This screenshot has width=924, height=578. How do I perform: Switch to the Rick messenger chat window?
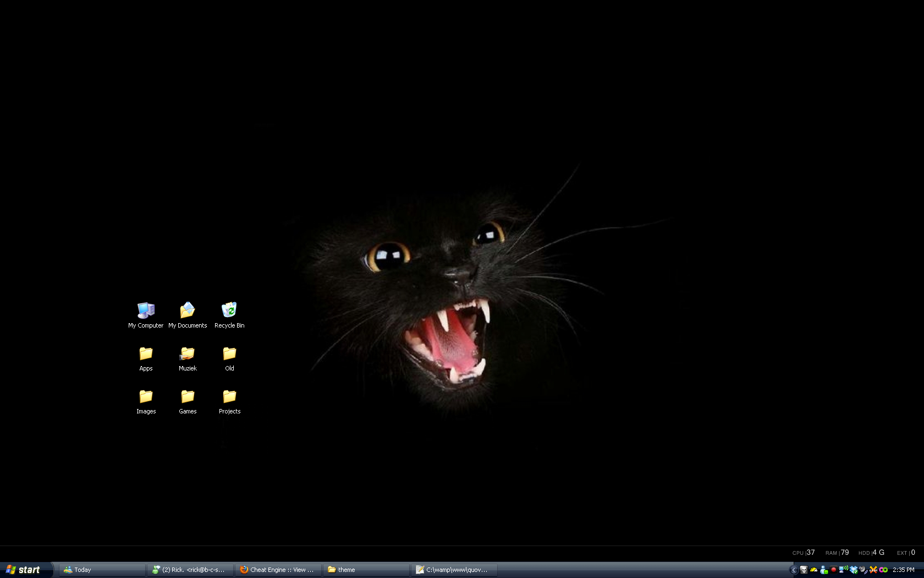point(190,570)
